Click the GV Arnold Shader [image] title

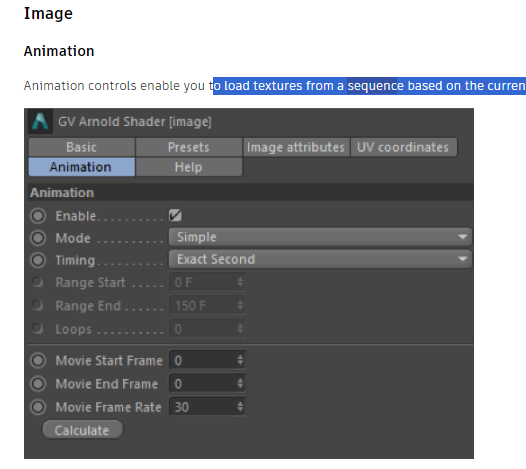(x=135, y=121)
